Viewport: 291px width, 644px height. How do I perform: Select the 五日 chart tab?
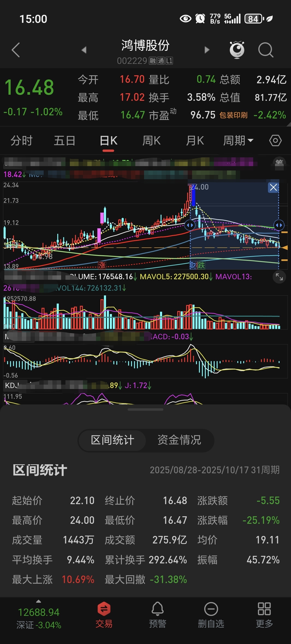pyautogui.click(x=65, y=141)
